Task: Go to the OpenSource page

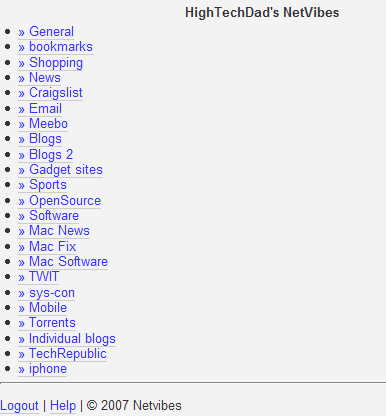Action: 59,201
